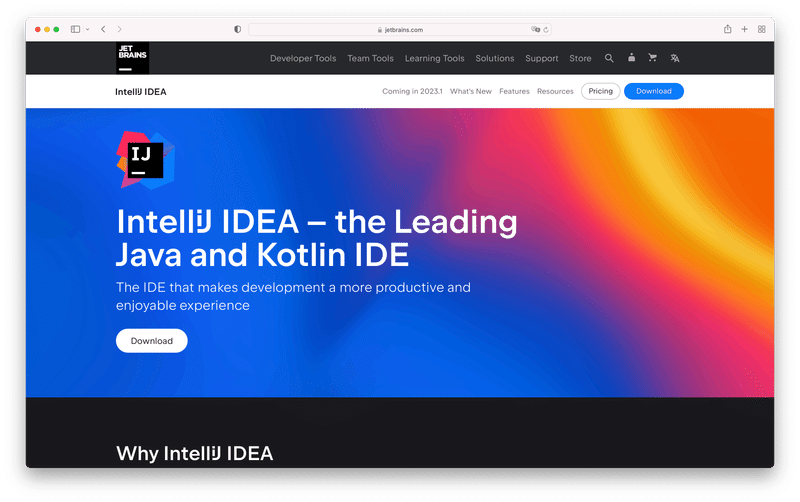The height and width of the screenshot is (502, 800).
Task: Reload the page with the refresh icon
Action: (x=546, y=30)
